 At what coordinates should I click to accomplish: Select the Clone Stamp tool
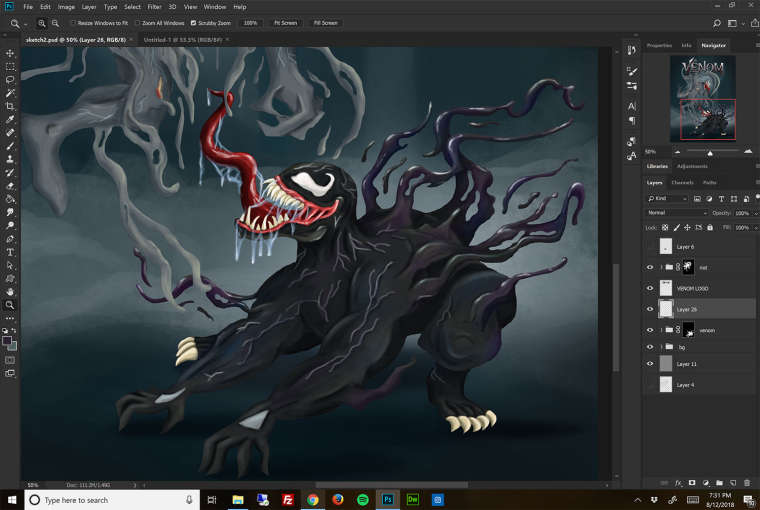click(10, 159)
